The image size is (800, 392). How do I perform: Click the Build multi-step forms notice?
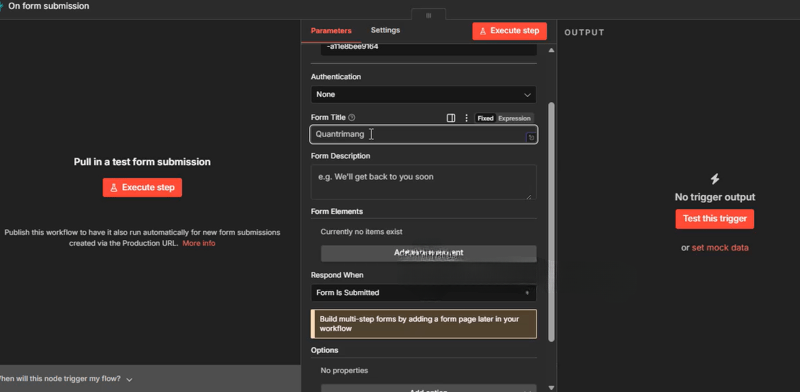(x=423, y=324)
